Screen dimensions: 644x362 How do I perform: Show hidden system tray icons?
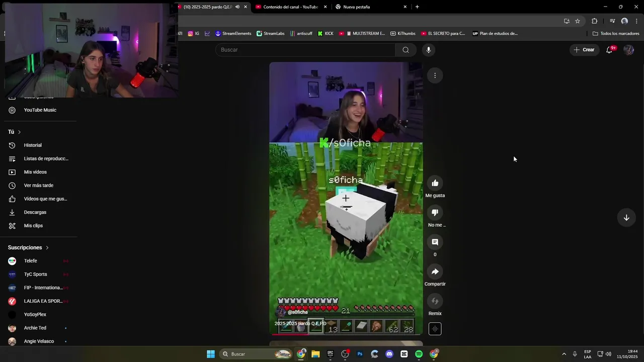(564, 354)
